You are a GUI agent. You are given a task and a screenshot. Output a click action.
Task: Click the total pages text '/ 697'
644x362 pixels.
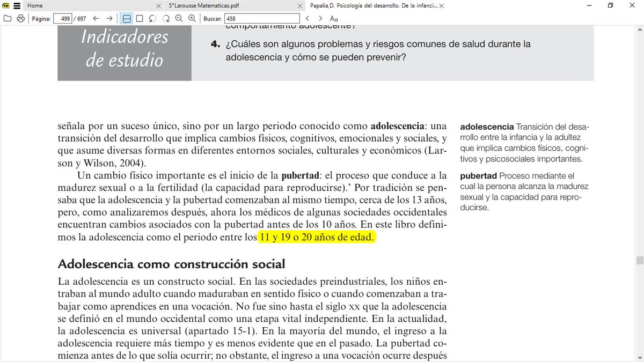(81, 18)
